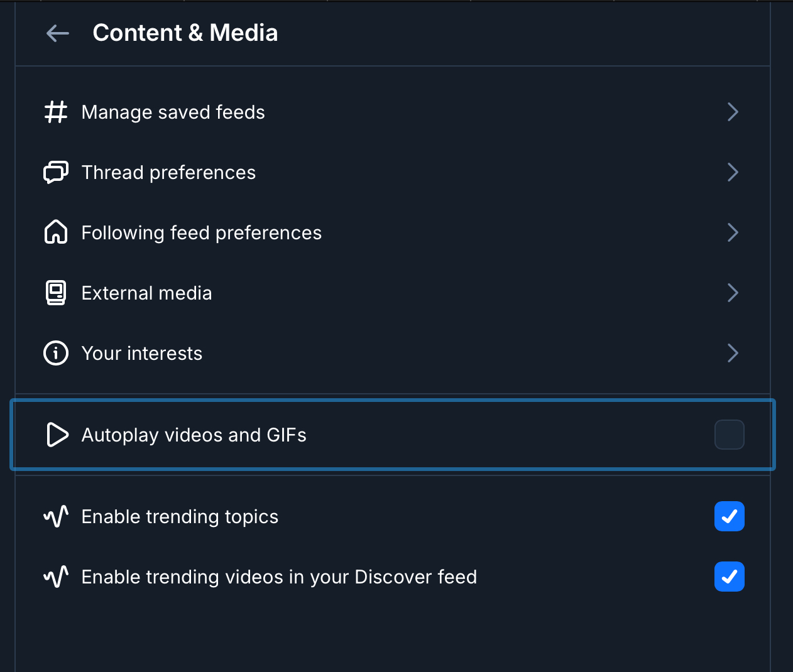Disable trending videos in Discover feed checkbox
The height and width of the screenshot is (672, 793).
click(x=729, y=577)
